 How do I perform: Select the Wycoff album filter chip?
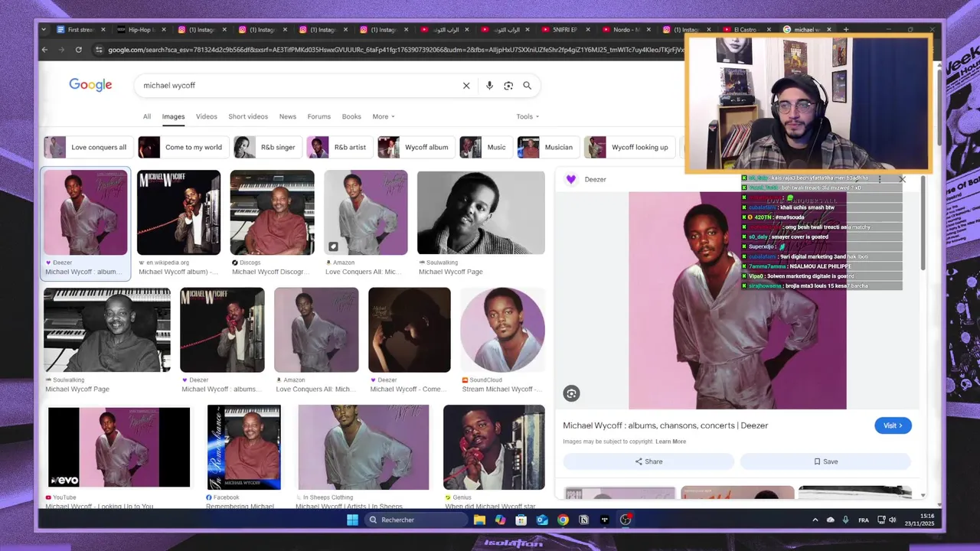pyautogui.click(x=415, y=147)
